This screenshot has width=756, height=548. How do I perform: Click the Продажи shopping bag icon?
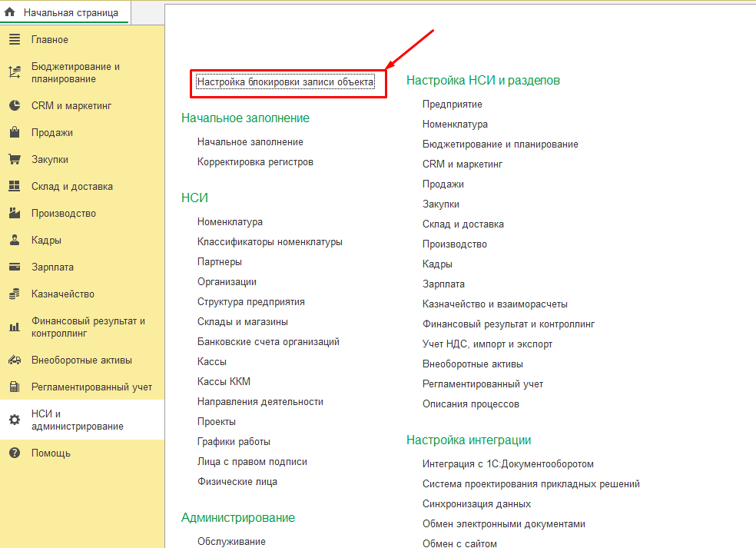click(15, 132)
